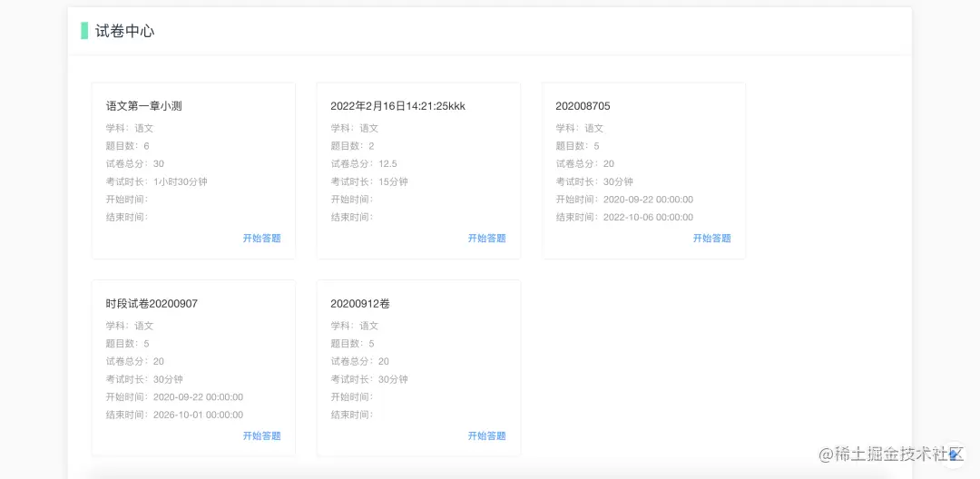Click the 2022年2月16日14:21:25kkk title
This screenshot has width=980, height=479.
(398, 106)
